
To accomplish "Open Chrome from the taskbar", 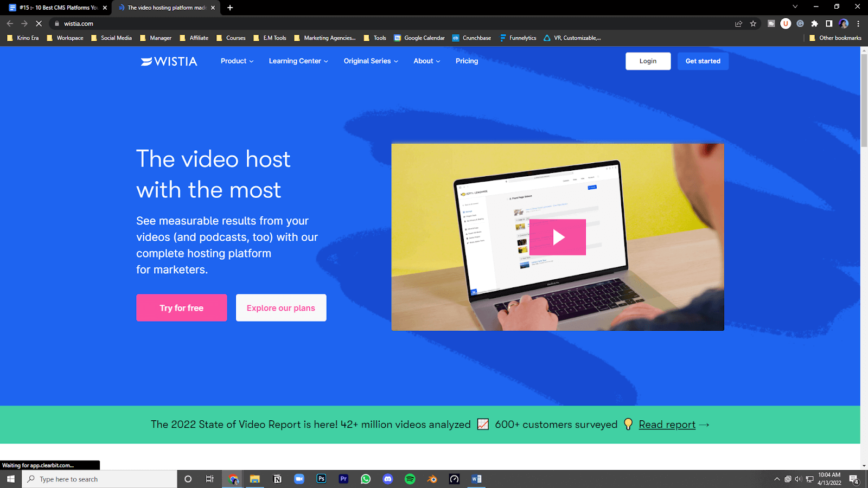I will (233, 479).
